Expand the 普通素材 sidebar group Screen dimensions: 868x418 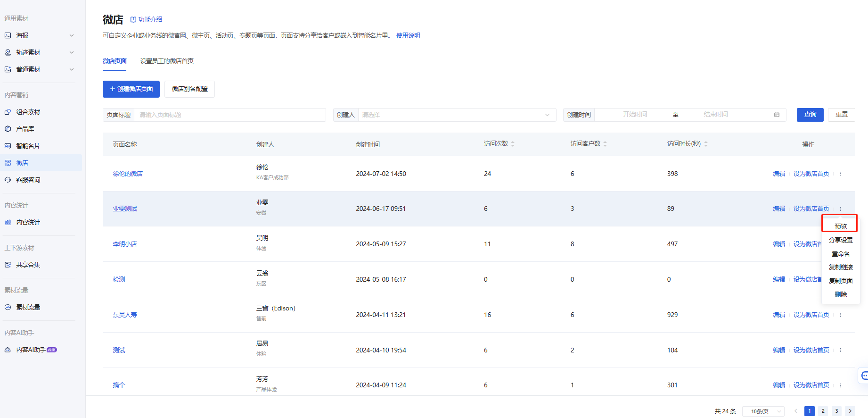(72, 69)
